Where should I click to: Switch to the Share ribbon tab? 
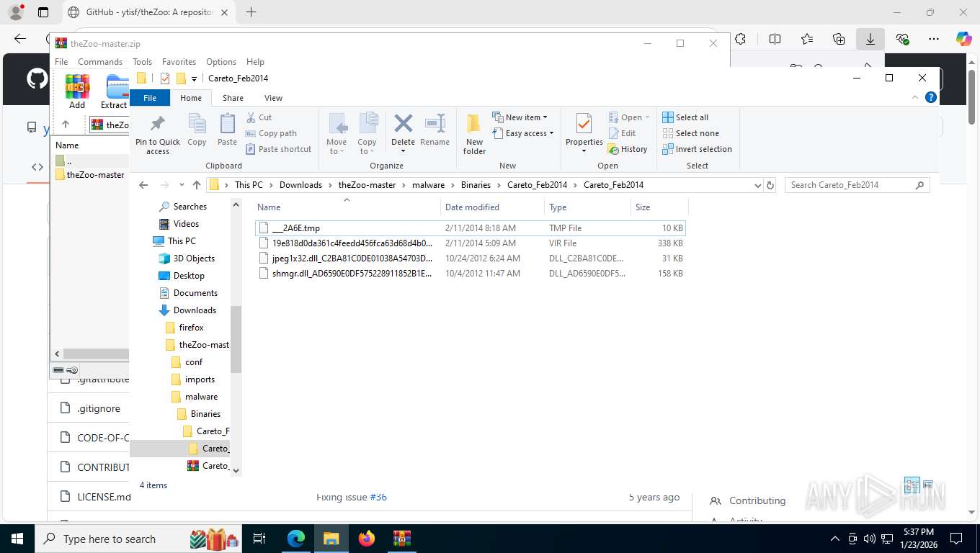click(x=233, y=98)
